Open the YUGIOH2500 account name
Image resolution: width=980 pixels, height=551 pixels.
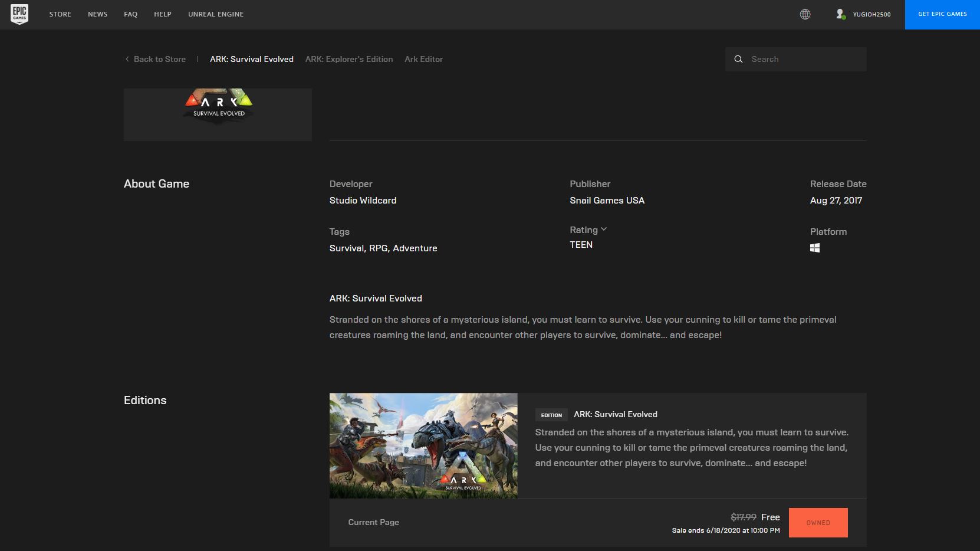872,14
